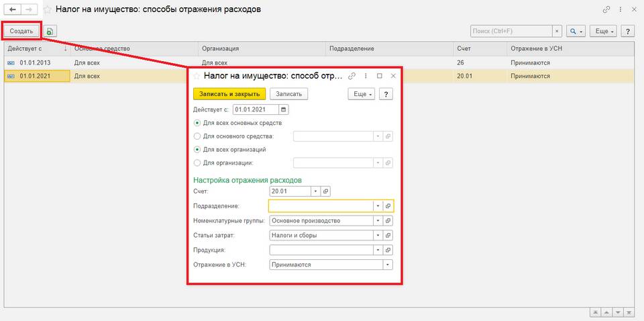This screenshot has width=644, height=321.
Task: Select Для организации radio option
Action: pyautogui.click(x=197, y=163)
